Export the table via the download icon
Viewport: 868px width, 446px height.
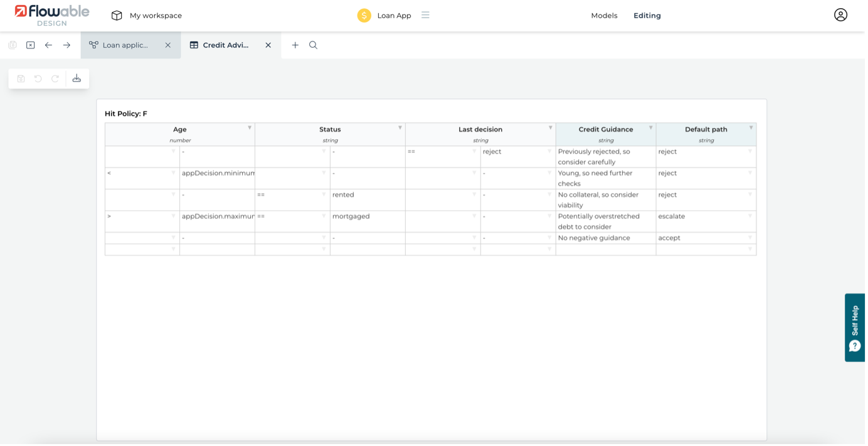point(77,78)
